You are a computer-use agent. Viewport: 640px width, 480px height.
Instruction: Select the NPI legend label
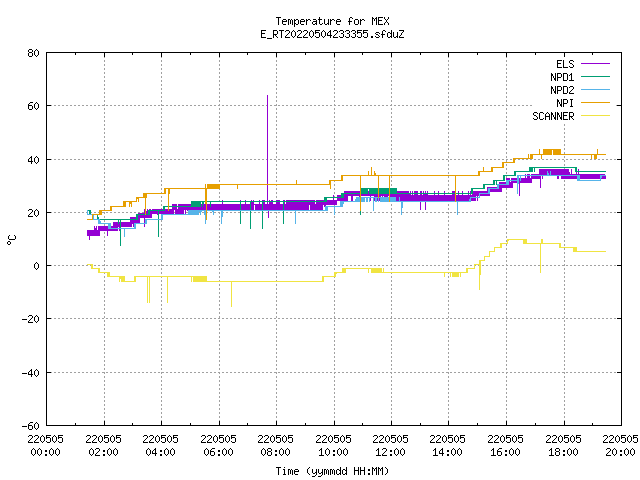coord(565,103)
